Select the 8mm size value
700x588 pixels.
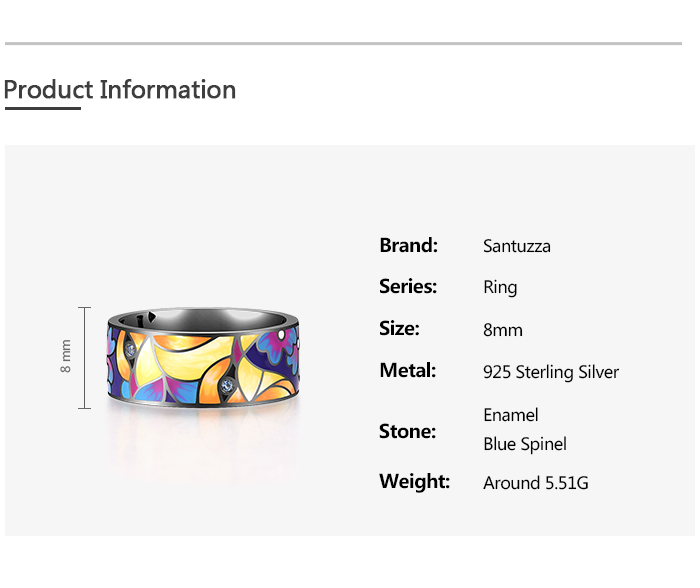[502, 330]
